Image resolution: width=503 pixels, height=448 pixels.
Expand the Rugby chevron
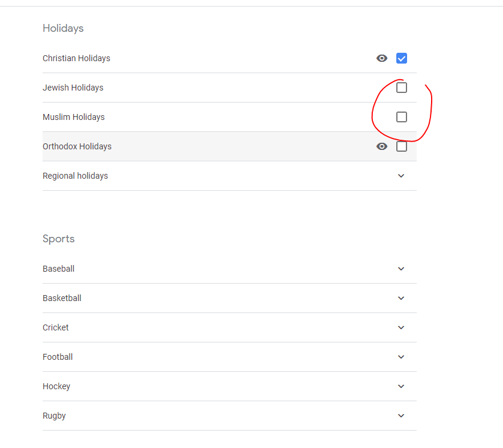[x=401, y=416]
